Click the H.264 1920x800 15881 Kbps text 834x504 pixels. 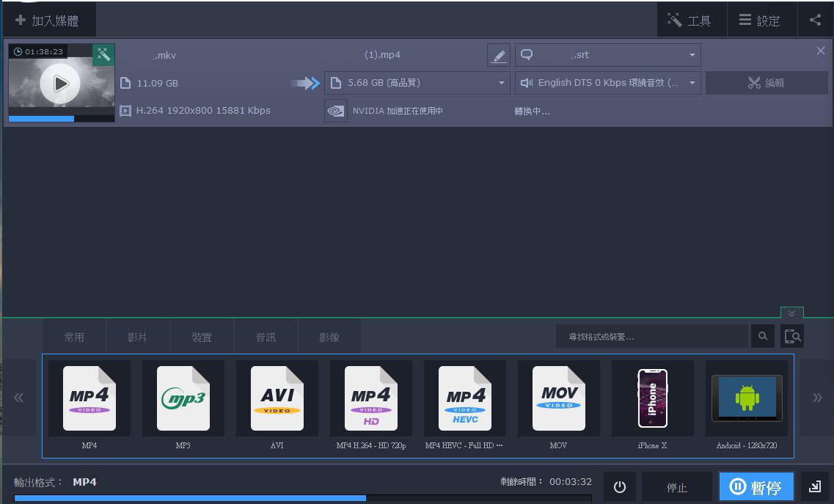coord(203,111)
